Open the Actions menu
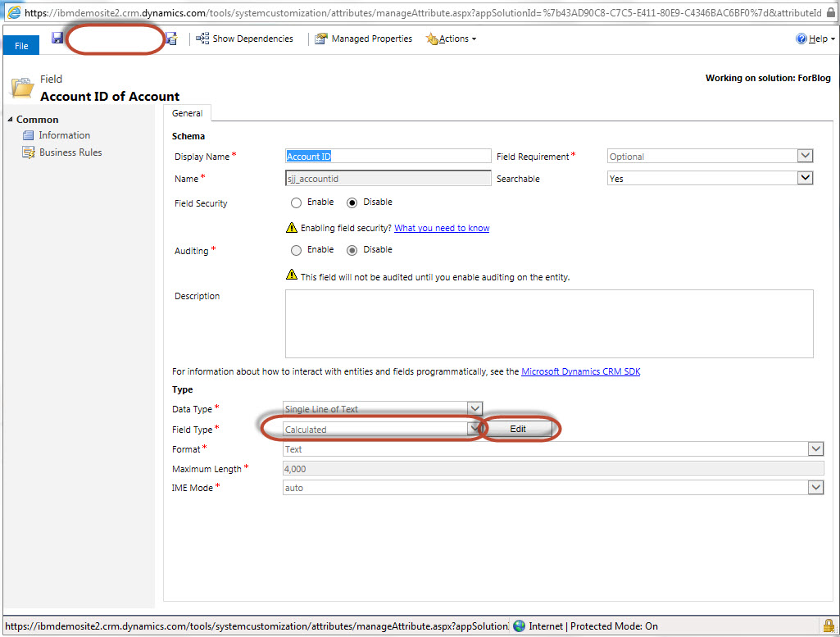The height and width of the screenshot is (637, 840). pos(452,39)
